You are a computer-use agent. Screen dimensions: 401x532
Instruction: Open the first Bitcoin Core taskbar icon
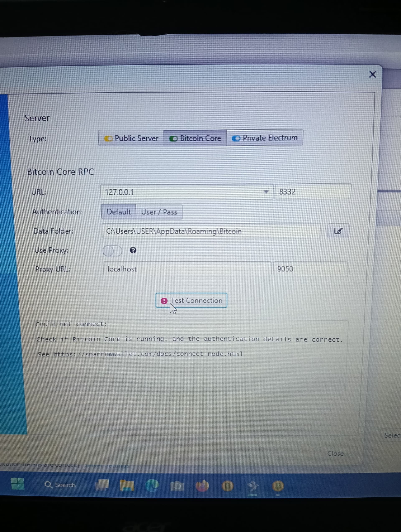227,486
